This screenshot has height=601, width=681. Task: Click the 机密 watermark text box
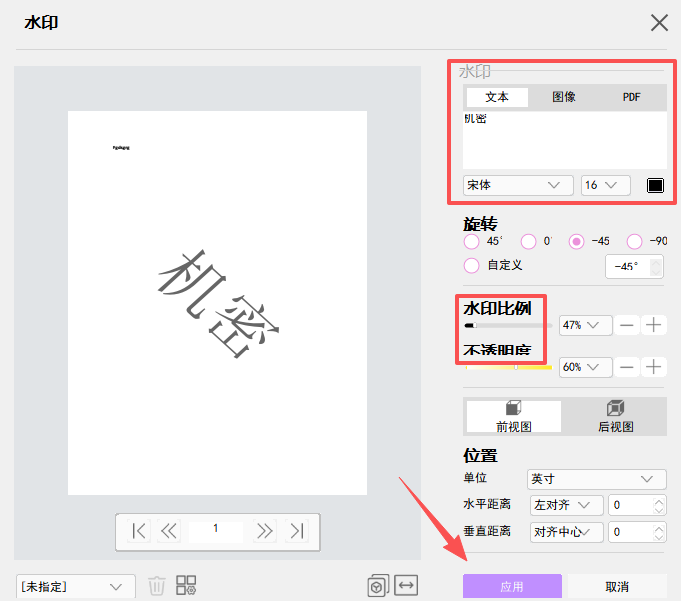[564, 139]
